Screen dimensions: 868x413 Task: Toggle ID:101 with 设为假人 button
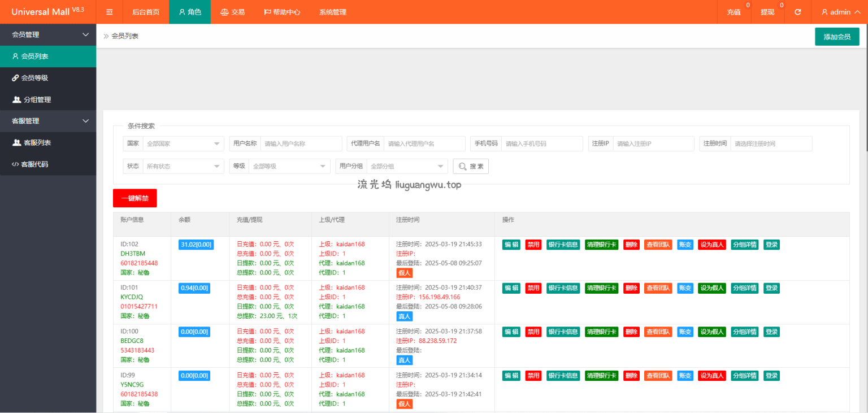[x=711, y=288]
